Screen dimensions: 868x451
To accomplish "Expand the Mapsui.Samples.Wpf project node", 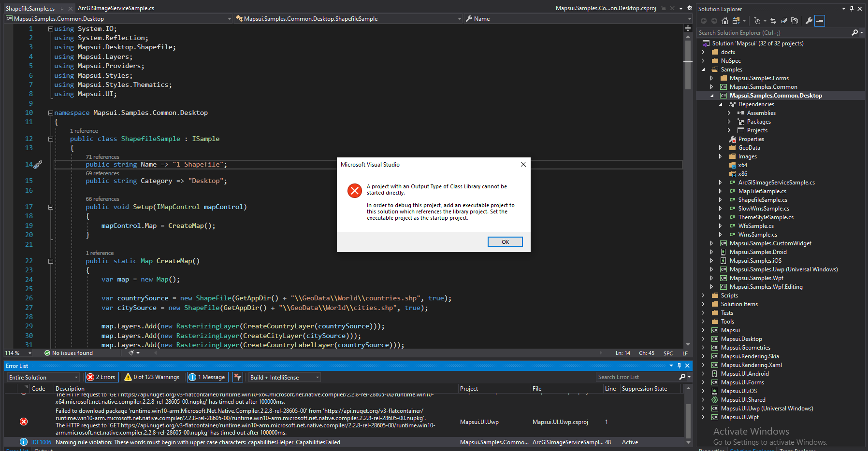I will [711, 278].
